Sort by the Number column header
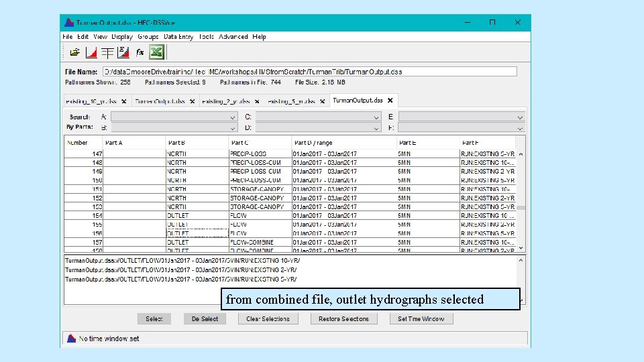 [83, 143]
